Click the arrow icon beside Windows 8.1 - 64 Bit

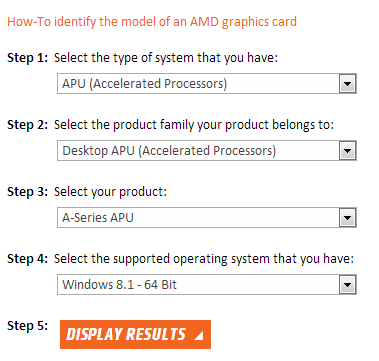coord(348,285)
